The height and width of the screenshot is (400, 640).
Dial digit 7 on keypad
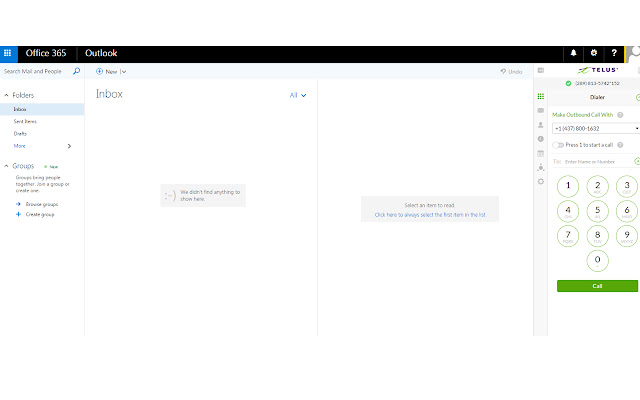(x=568, y=236)
